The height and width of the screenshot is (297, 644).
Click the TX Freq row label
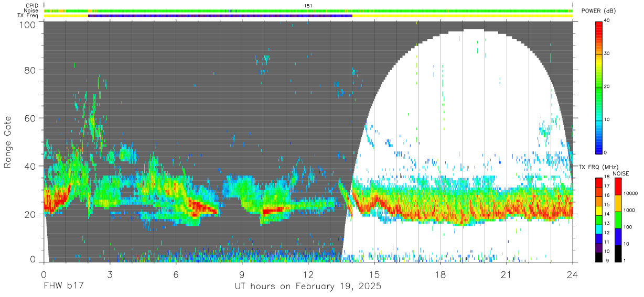click(28, 16)
